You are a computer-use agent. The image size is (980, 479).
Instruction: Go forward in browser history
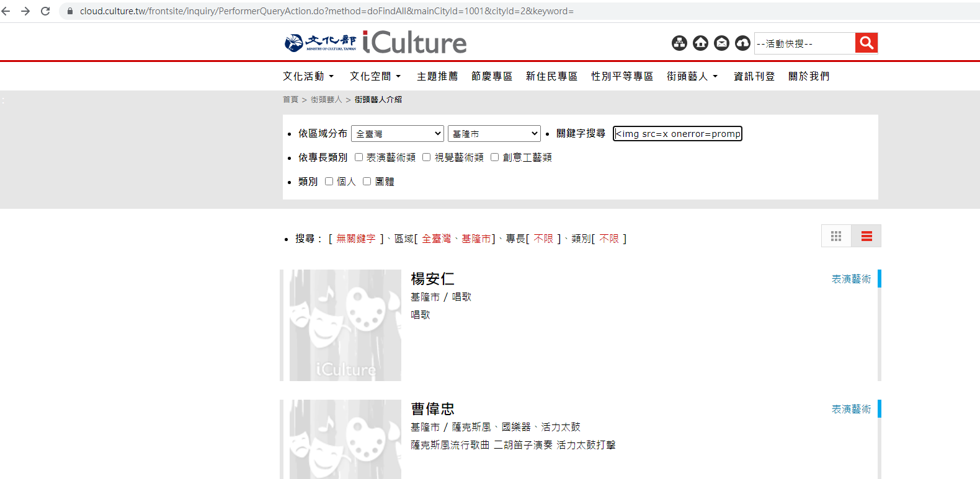[25, 11]
